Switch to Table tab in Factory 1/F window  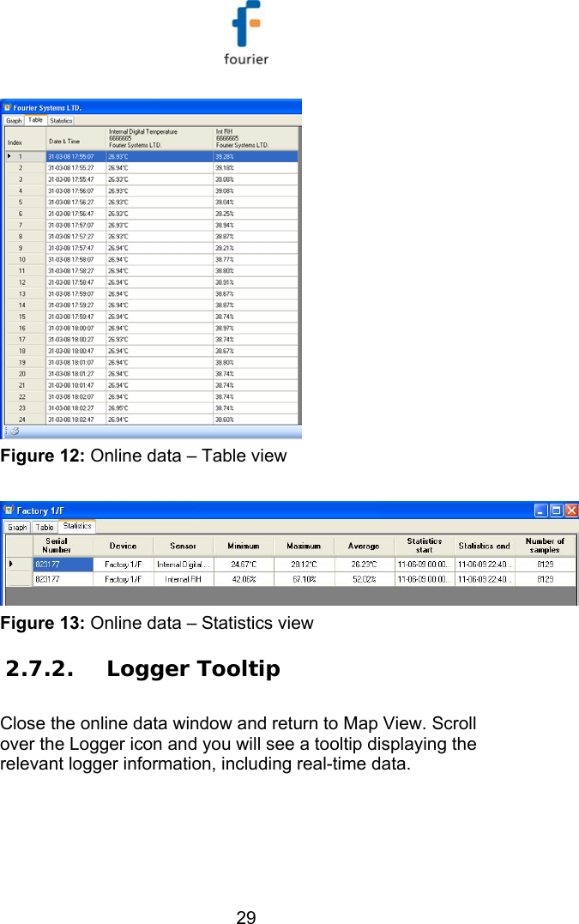point(45,527)
